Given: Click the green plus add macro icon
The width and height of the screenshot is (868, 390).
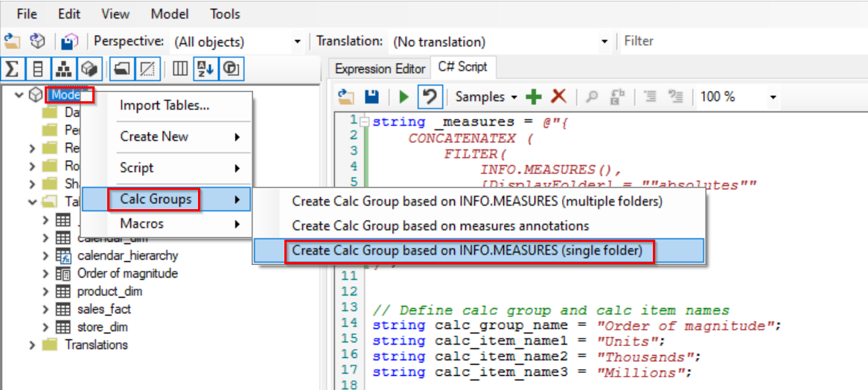Looking at the screenshot, I should tap(534, 97).
